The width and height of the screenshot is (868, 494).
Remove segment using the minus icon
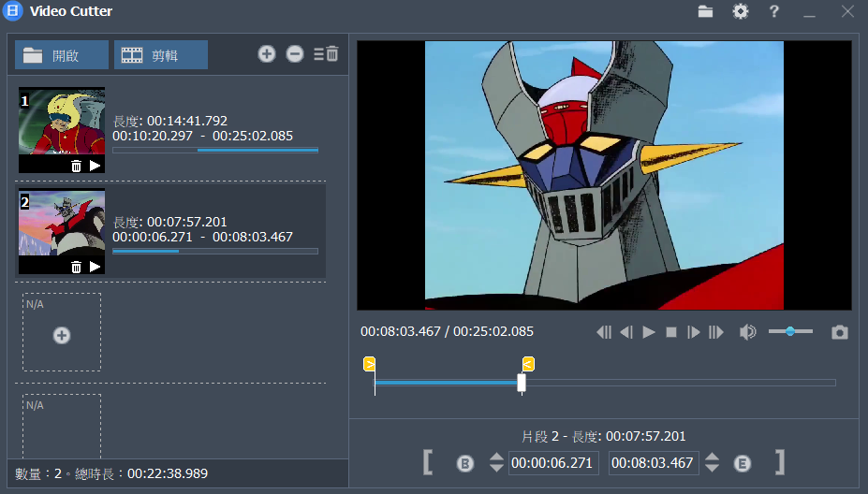pos(295,54)
